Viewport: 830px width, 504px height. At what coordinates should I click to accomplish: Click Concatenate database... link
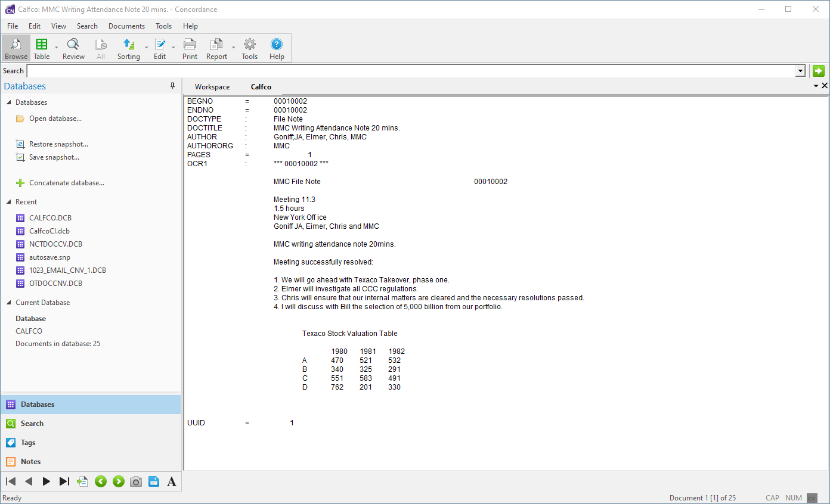[67, 183]
